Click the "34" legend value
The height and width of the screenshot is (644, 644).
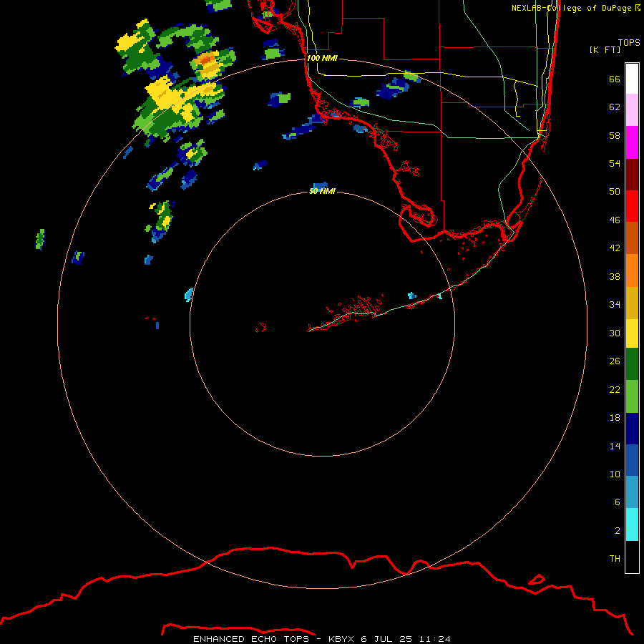coord(615,305)
